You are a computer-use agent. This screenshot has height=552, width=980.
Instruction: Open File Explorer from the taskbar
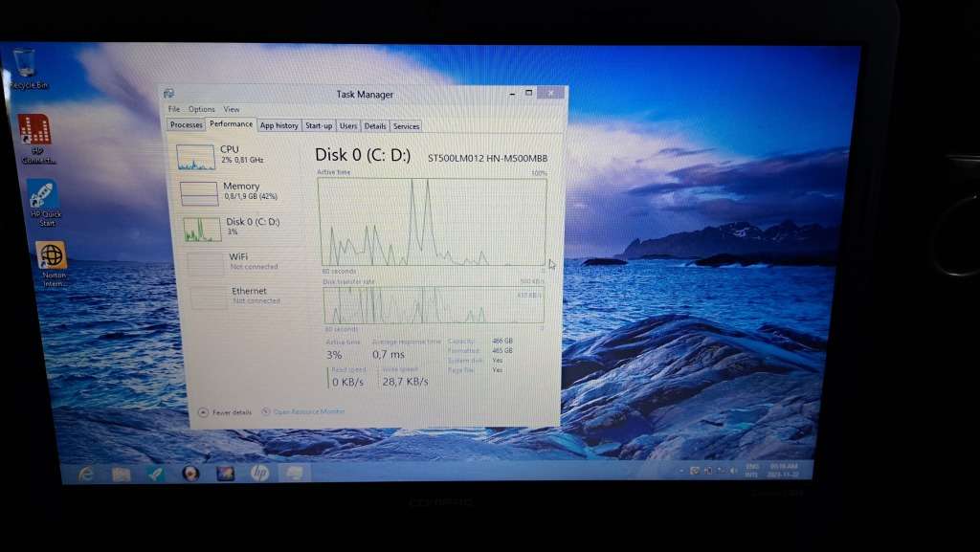coord(122,474)
